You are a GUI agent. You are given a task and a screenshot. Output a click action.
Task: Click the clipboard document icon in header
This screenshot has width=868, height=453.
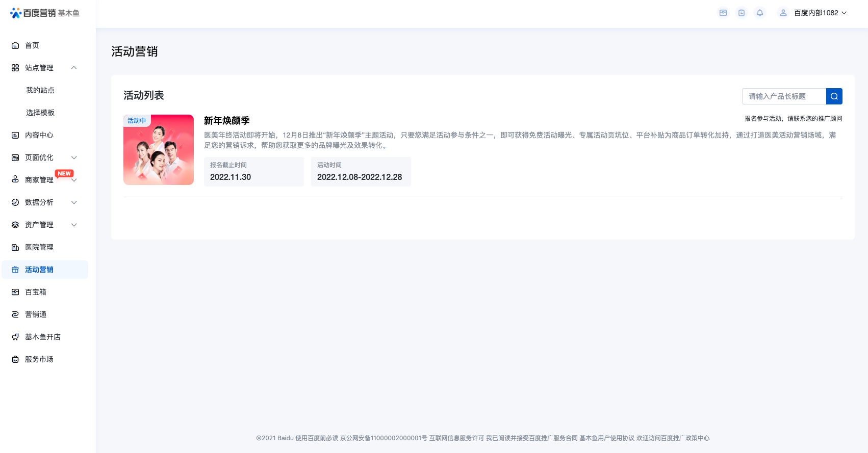click(x=742, y=13)
